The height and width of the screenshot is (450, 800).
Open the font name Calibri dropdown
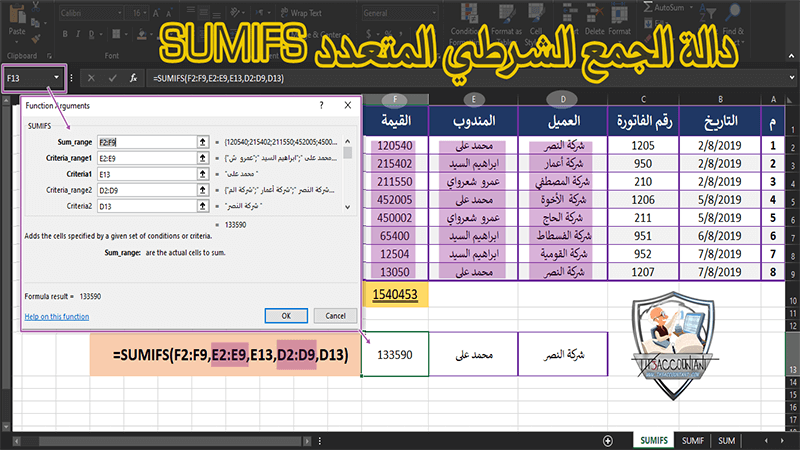click(x=120, y=13)
